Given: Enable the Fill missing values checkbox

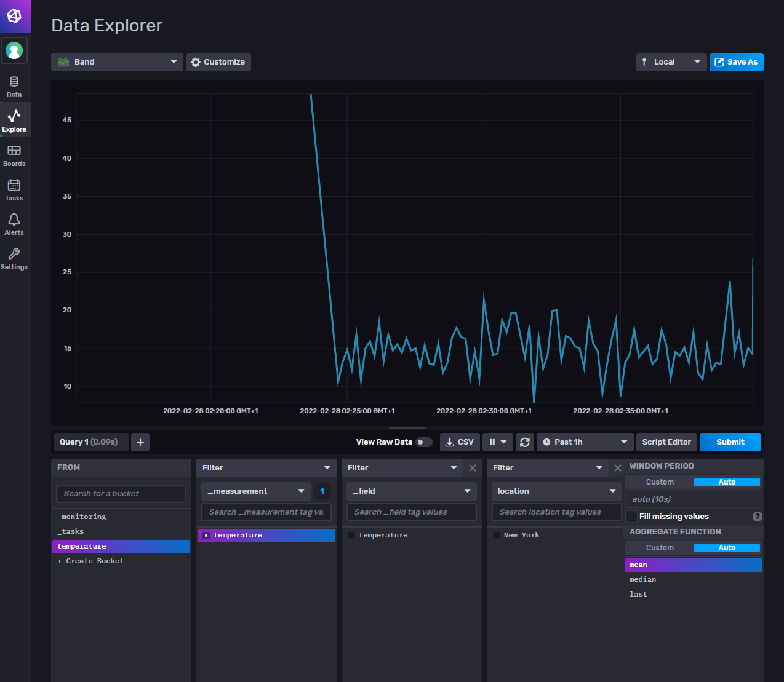Looking at the screenshot, I should (x=631, y=517).
